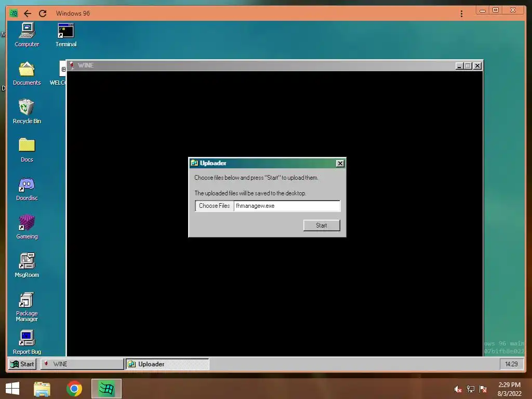Click the Uploader title bar icon

pos(194,163)
